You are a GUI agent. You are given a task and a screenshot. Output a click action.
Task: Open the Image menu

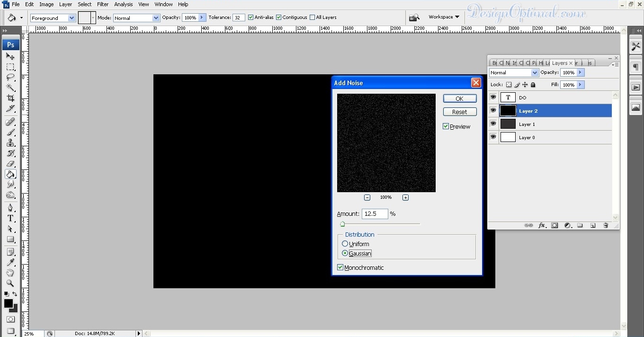[x=46, y=4]
